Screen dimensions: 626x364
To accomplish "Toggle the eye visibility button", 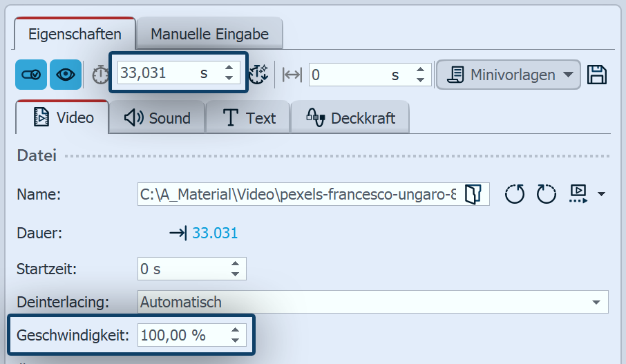I will coord(66,75).
